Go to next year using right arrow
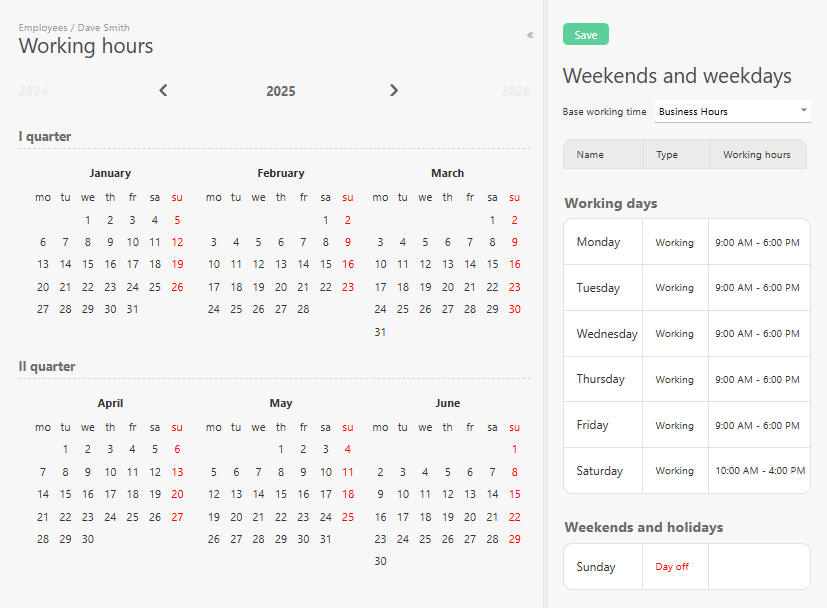Viewport: 827px width, 608px height. pos(394,91)
